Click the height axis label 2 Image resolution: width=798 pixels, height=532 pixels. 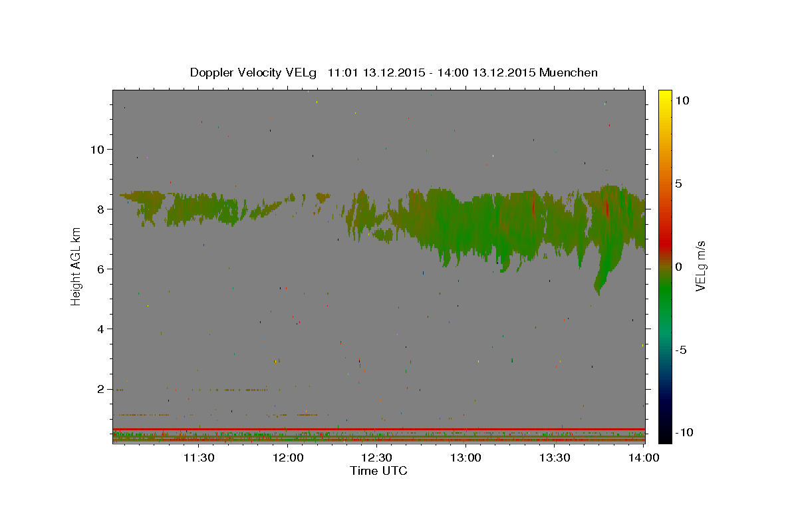[100, 389]
